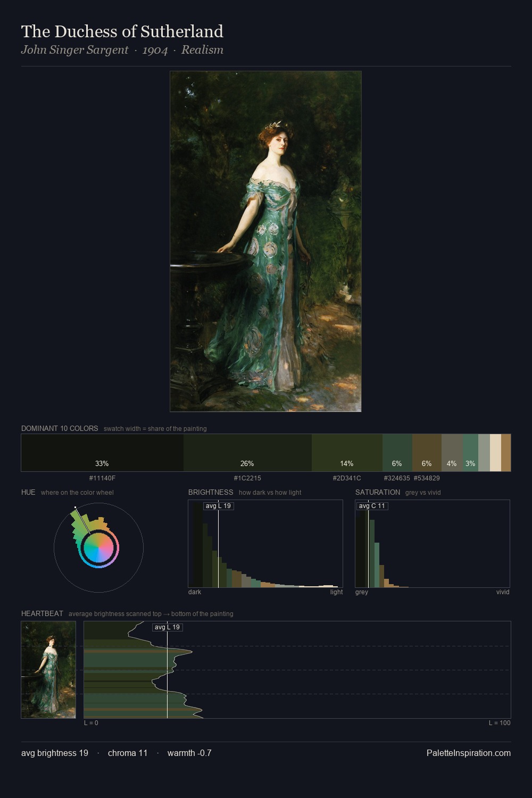Click the SATURATION section heading
532x798 pixels.
tap(378, 492)
